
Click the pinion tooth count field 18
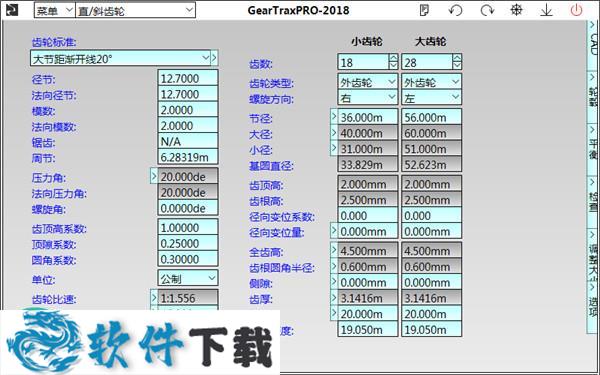363,62
